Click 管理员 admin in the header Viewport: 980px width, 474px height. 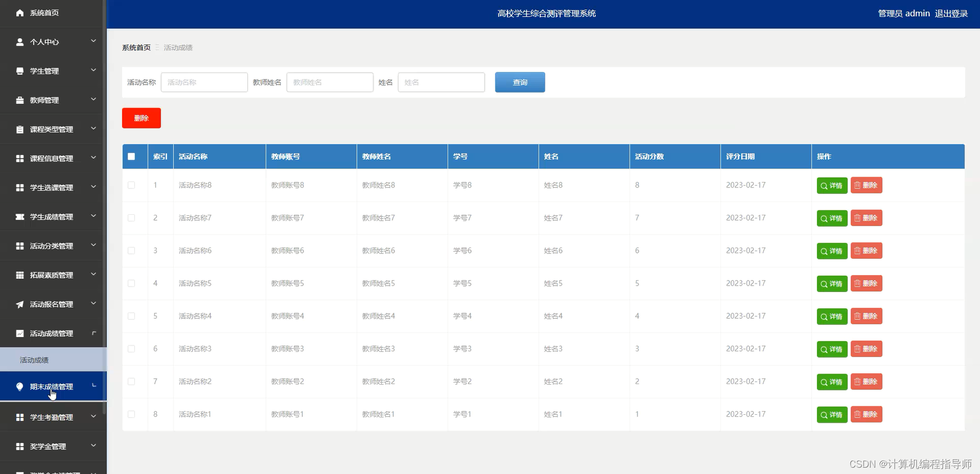pos(904,14)
